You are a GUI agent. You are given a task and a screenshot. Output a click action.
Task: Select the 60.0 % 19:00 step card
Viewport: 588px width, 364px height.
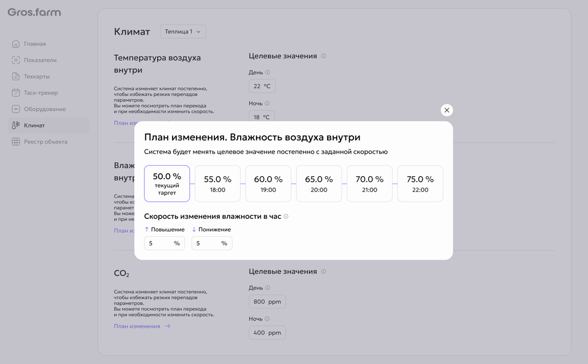(x=268, y=184)
